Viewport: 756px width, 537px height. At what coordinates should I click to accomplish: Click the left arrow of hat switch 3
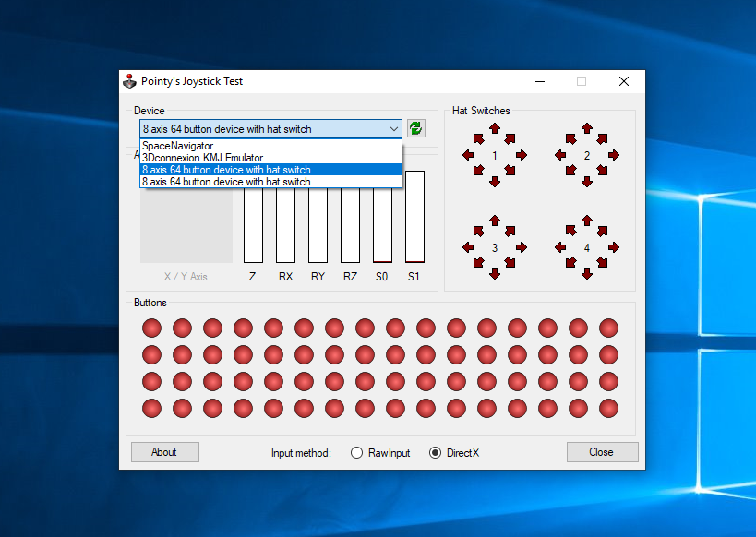(x=468, y=247)
